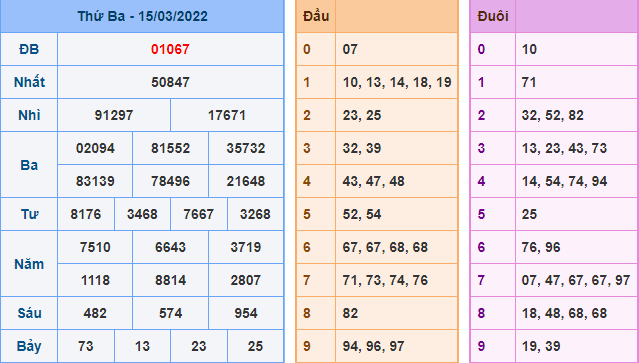Click the Đầu column header

pos(316,16)
